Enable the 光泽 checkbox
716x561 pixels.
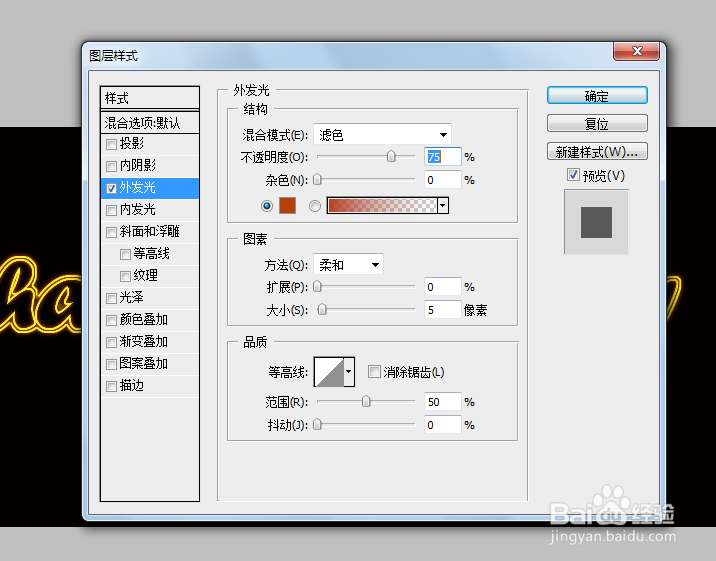(x=111, y=298)
